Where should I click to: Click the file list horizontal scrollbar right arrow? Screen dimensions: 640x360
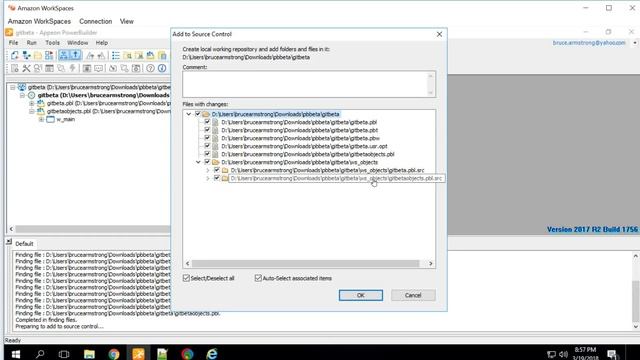(x=431, y=264)
